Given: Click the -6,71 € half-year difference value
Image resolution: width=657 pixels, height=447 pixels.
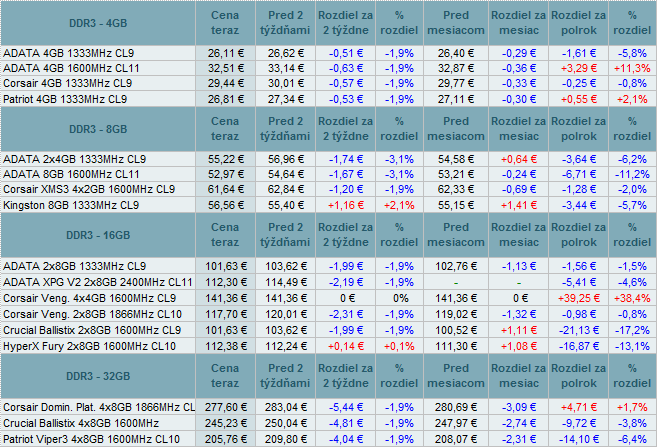Looking at the screenshot, I should tap(579, 174).
